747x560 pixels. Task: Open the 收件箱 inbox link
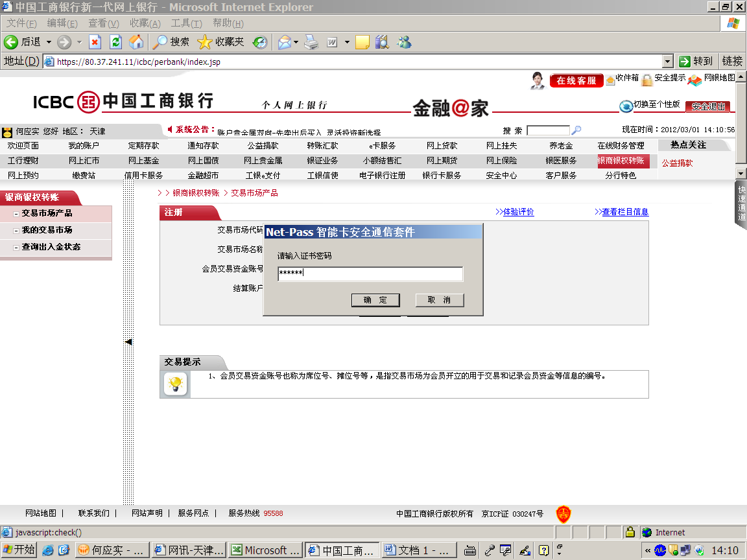(627, 78)
